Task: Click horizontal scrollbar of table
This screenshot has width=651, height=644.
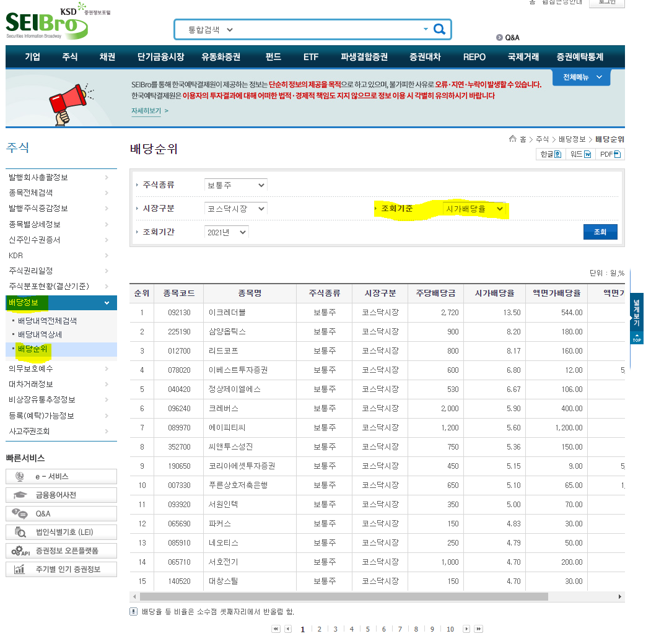Action: click(344, 597)
